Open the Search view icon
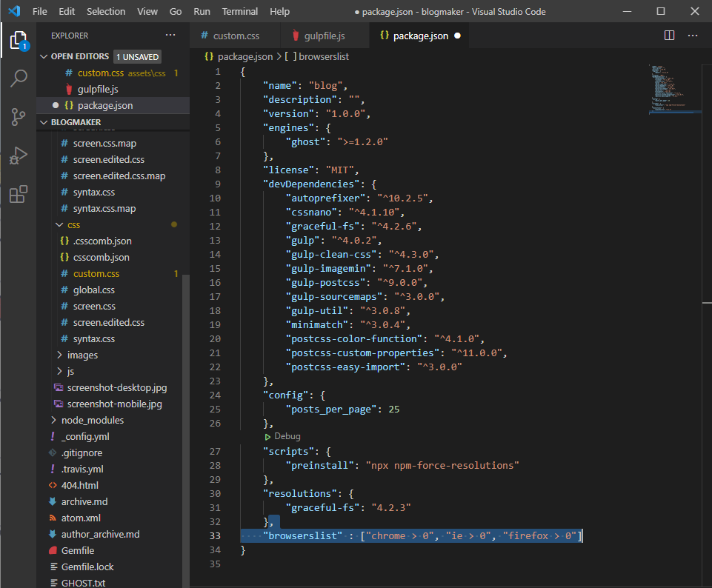This screenshot has height=588, width=712. pyautogui.click(x=19, y=78)
